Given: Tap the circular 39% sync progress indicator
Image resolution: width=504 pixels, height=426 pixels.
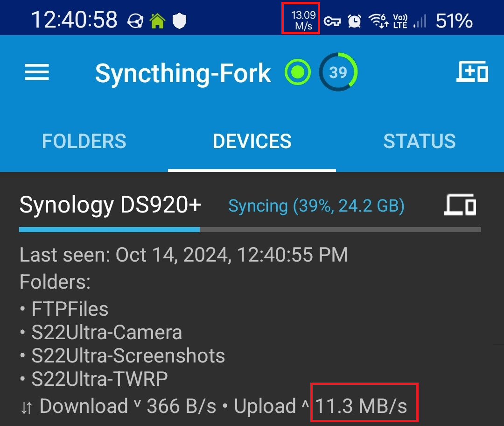Looking at the screenshot, I should 338,71.
